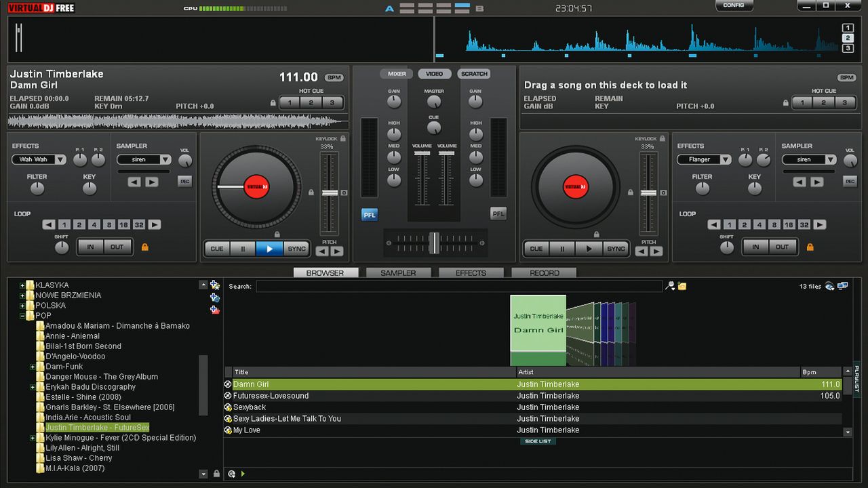
Task: Click the green play arrow in the bottom status bar
Action: (243, 474)
